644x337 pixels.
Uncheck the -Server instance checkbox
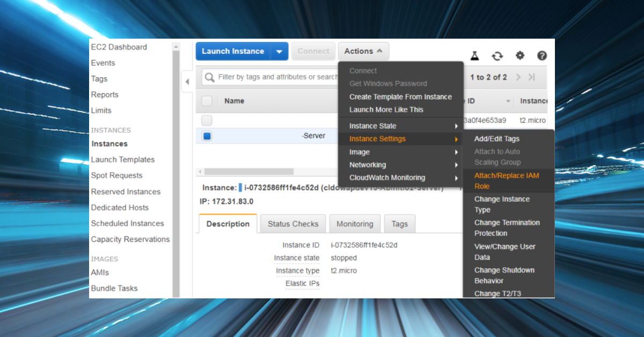tap(207, 136)
